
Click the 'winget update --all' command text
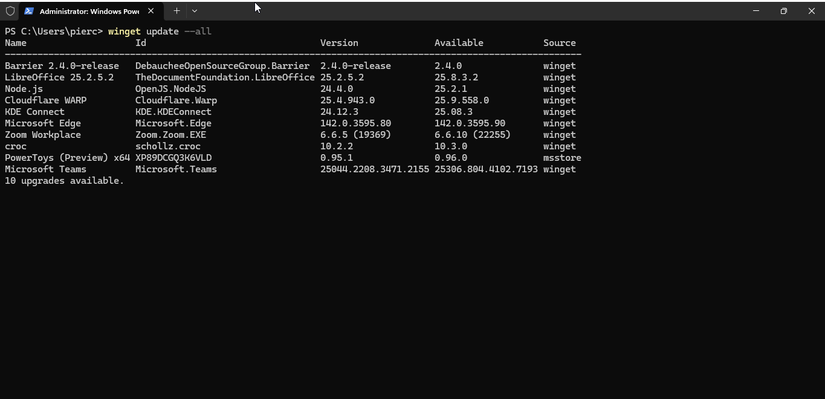[x=159, y=32]
